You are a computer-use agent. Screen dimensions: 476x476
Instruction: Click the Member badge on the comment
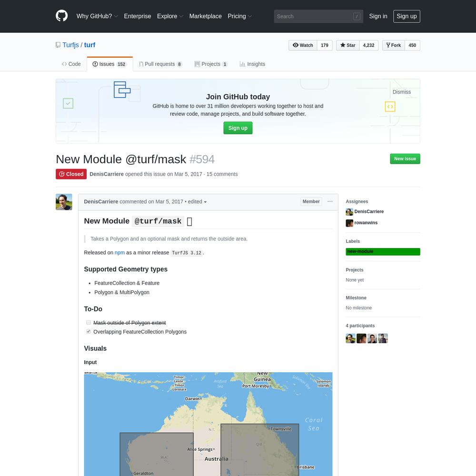(311, 201)
